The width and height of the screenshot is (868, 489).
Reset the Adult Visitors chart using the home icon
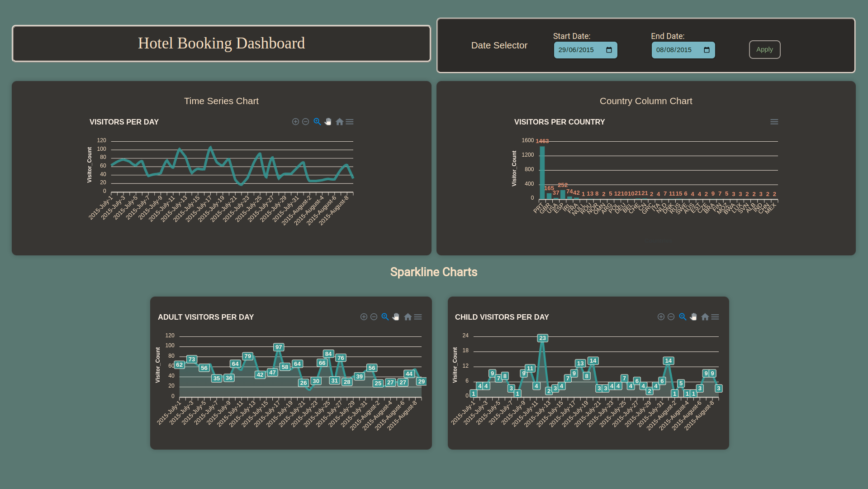pos(408,316)
